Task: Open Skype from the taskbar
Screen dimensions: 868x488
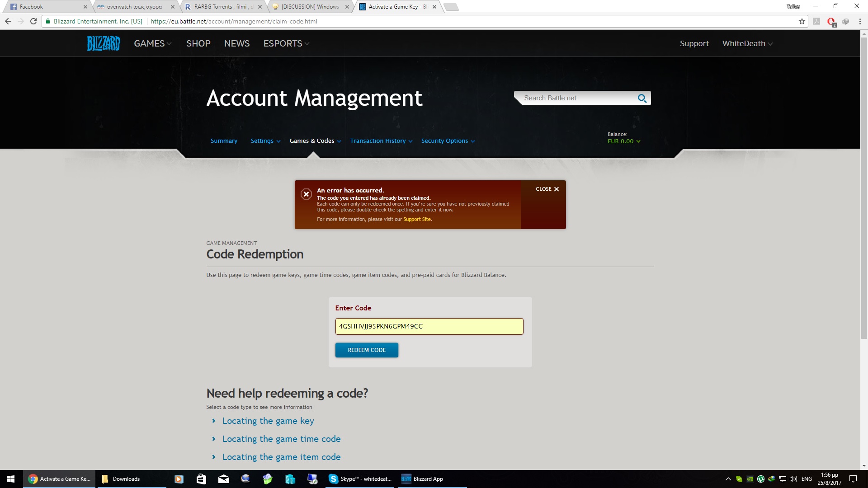Action: [360, 479]
